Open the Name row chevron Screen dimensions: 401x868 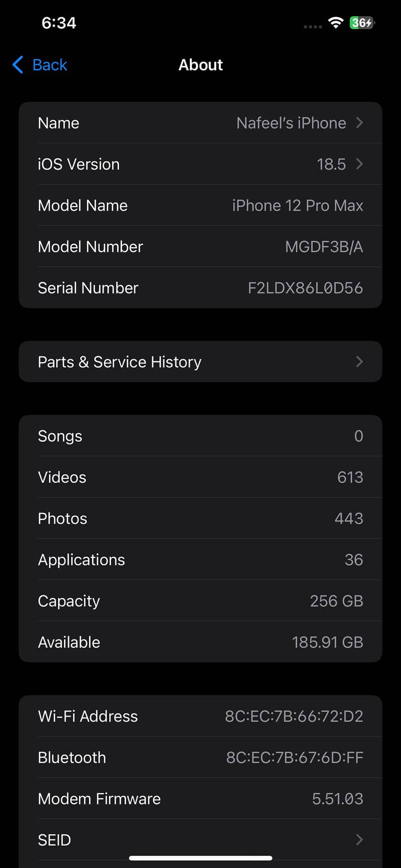tap(359, 123)
